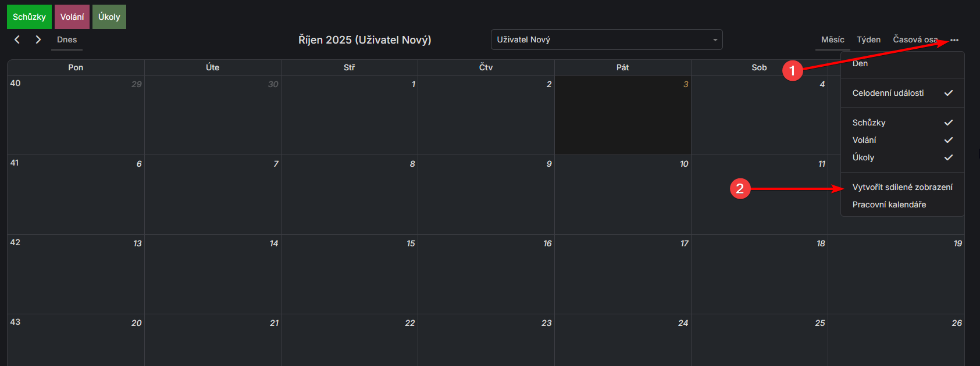
Task: Switch to Časová osa view
Action: (x=915, y=40)
